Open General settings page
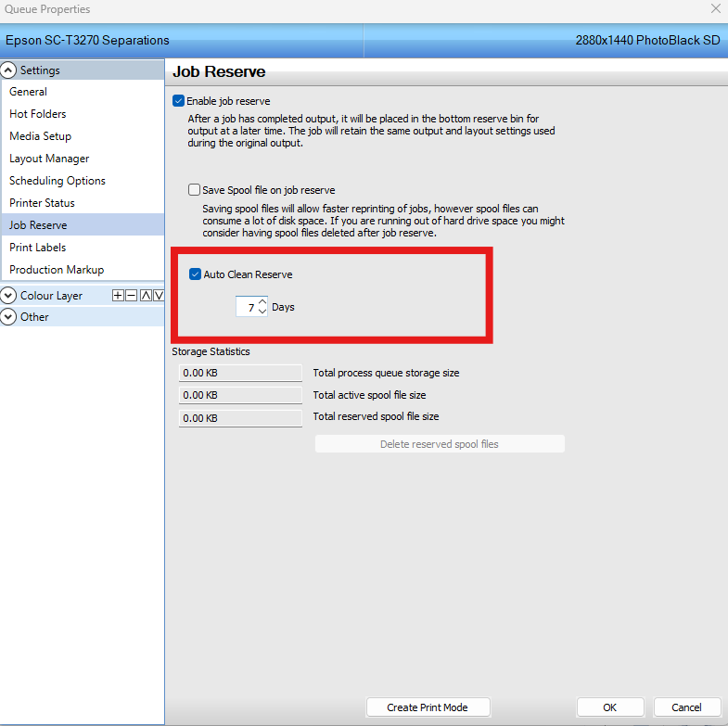The image size is (728, 726). [x=83, y=92]
